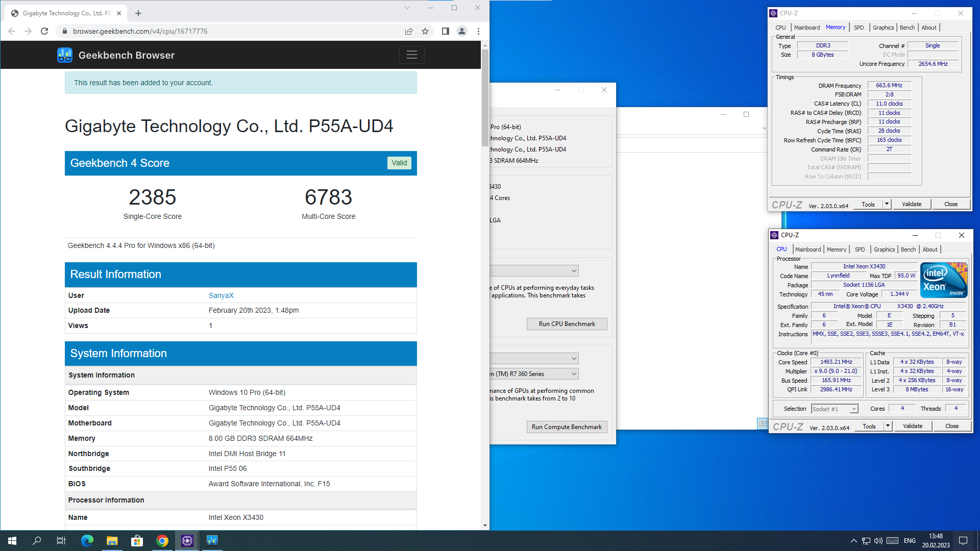Open a new Chrome tab
Screen dimensions: 980x551
pyautogui.click(x=138, y=13)
